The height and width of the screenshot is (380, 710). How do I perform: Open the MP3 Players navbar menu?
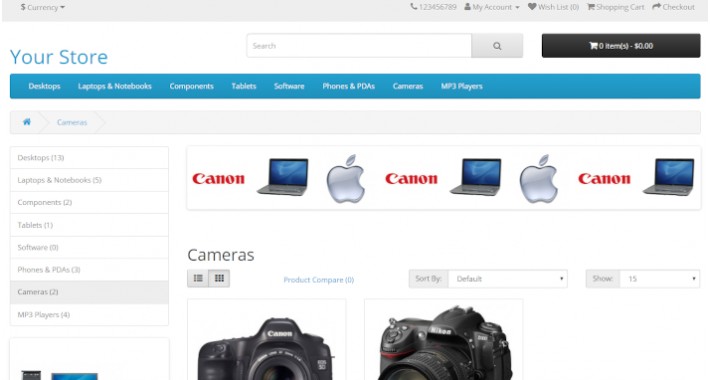(x=462, y=86)
